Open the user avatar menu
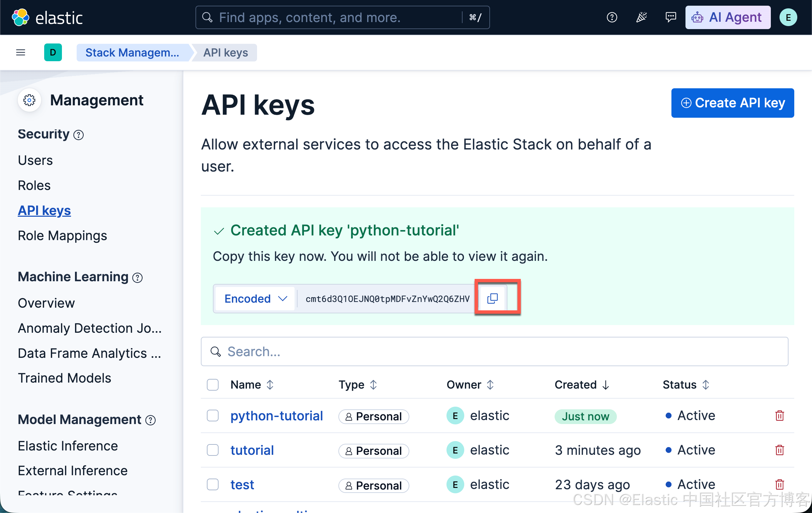 (788, 17)
